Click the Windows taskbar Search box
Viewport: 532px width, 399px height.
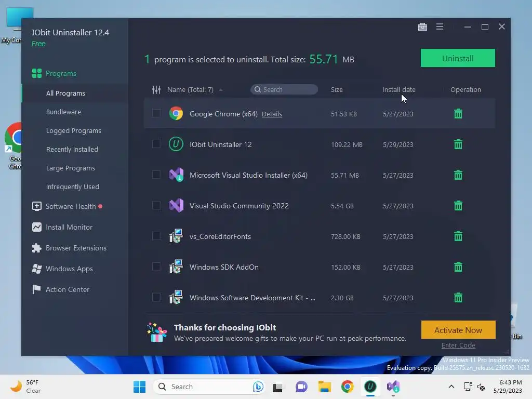pyautogui.click(x=209, y=387)
